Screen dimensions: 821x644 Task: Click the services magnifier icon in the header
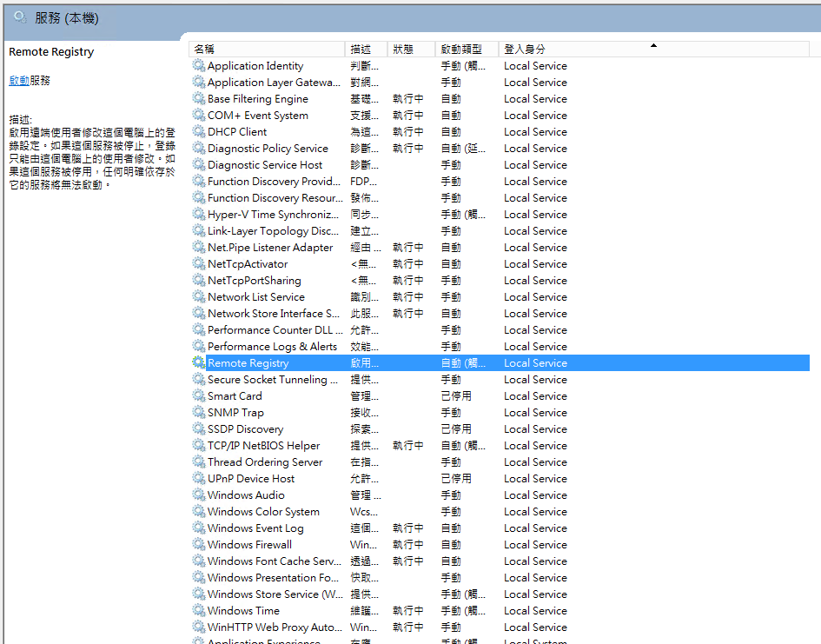(x=21, y=17)
